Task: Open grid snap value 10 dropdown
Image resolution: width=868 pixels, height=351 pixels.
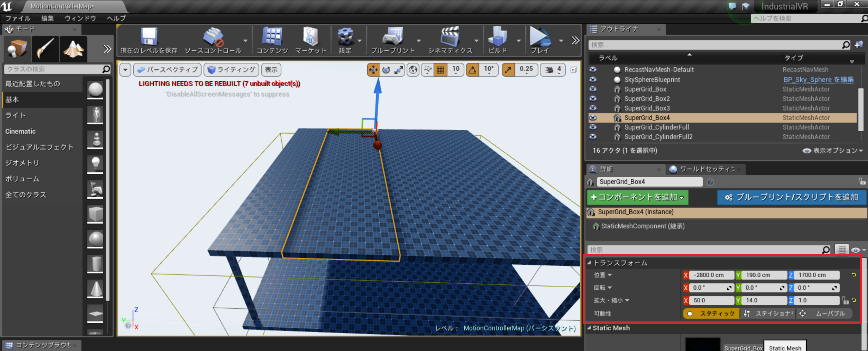Action: tap(456, 70)
